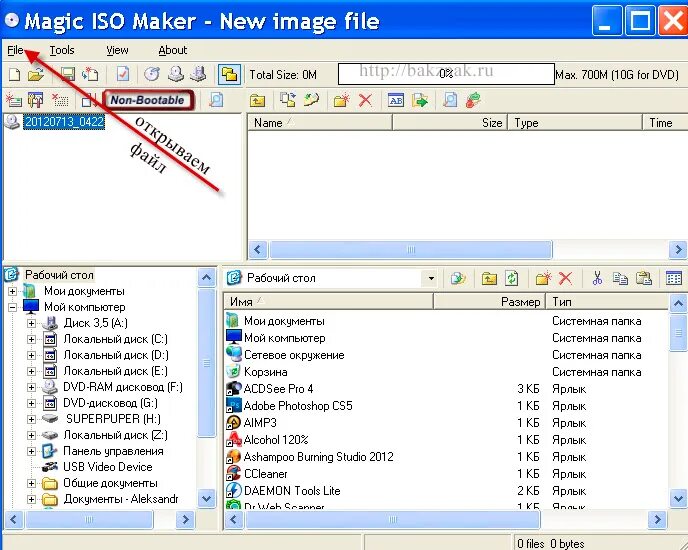
Task: Sort ISO list by the Size column
Action: 450,122
